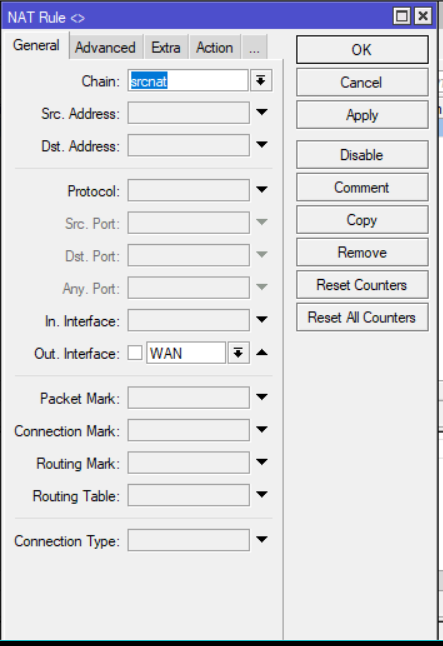
Task: Expand the Routing Table field arrow
Action: click(262, 494)
